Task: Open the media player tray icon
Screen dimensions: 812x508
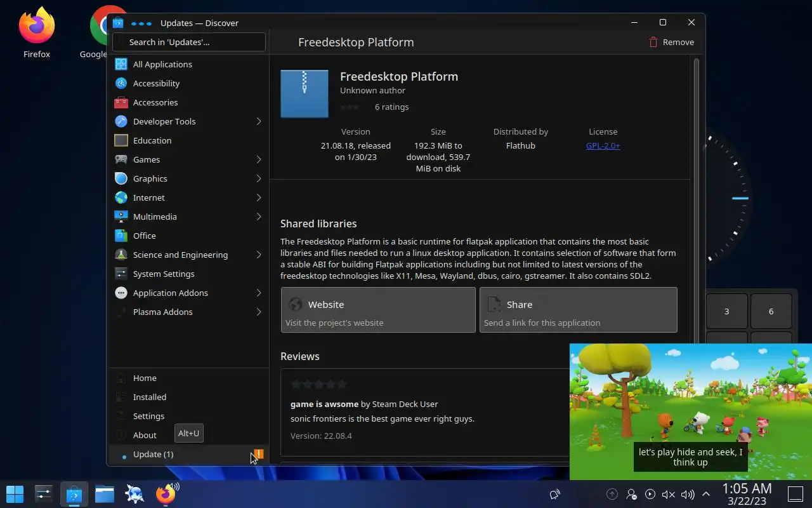Action: 650,494
